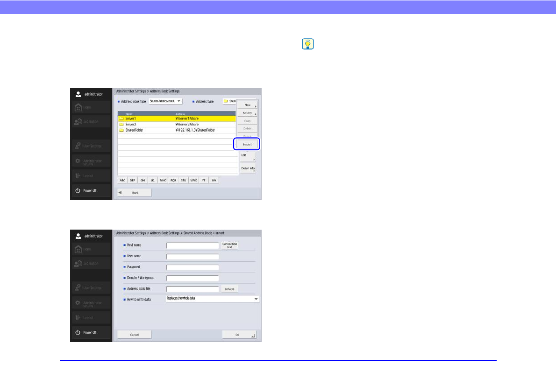The height and width of the screenshot is (392, 556).
Task: Open the Address Book type dropdown
Action: tap(165, 101)
